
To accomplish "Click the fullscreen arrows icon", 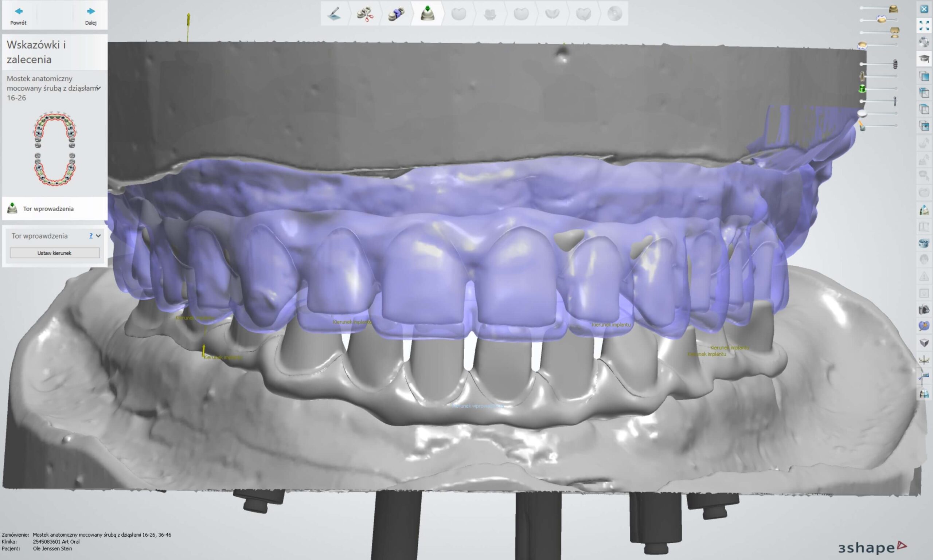I will pyautogui.click(x=924, y=26).
